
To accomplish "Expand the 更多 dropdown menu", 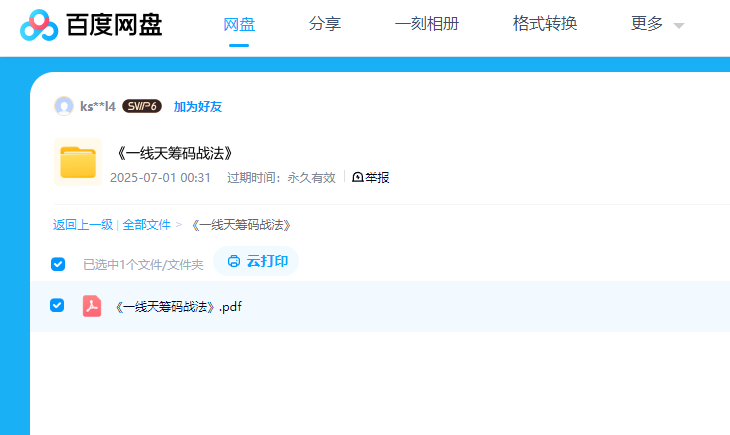I will (657, 24).
